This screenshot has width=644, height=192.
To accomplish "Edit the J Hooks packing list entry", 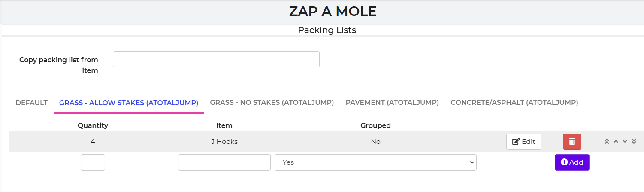I will point(523,142).
